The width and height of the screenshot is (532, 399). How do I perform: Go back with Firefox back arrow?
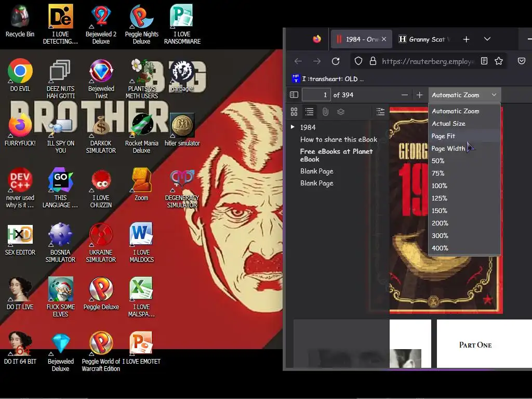[x=298, y=61]
